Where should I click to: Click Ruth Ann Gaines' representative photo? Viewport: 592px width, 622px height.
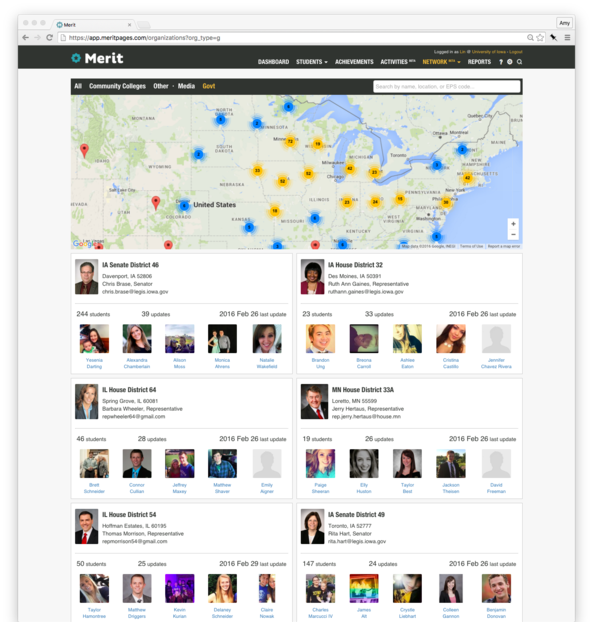pos(312,277)
